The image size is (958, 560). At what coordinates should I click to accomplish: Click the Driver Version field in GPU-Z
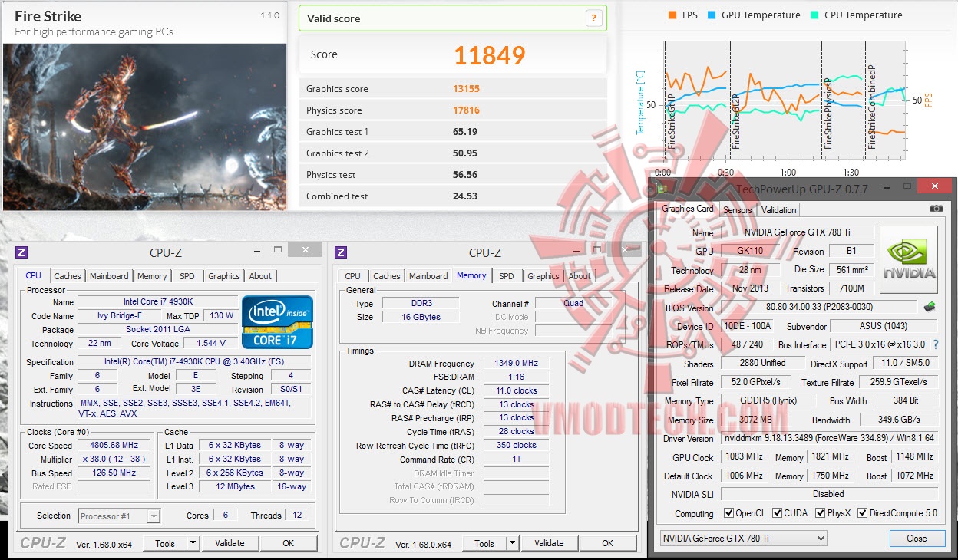[x=829, y=439]
